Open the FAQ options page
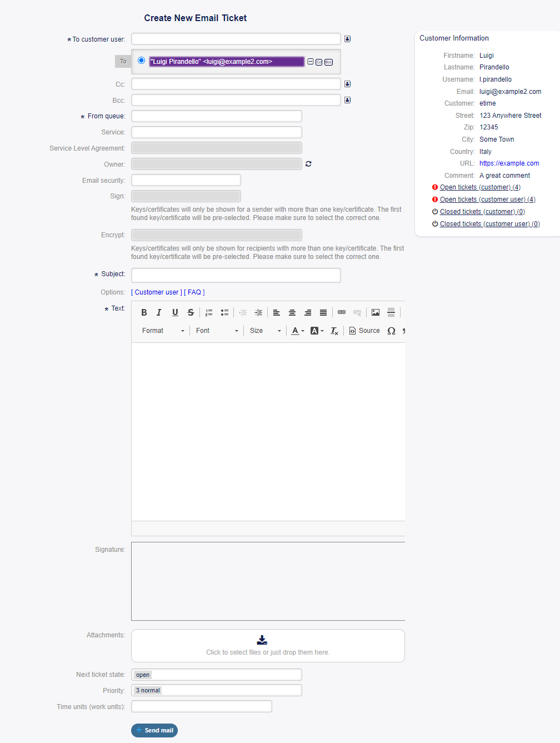 194,292
